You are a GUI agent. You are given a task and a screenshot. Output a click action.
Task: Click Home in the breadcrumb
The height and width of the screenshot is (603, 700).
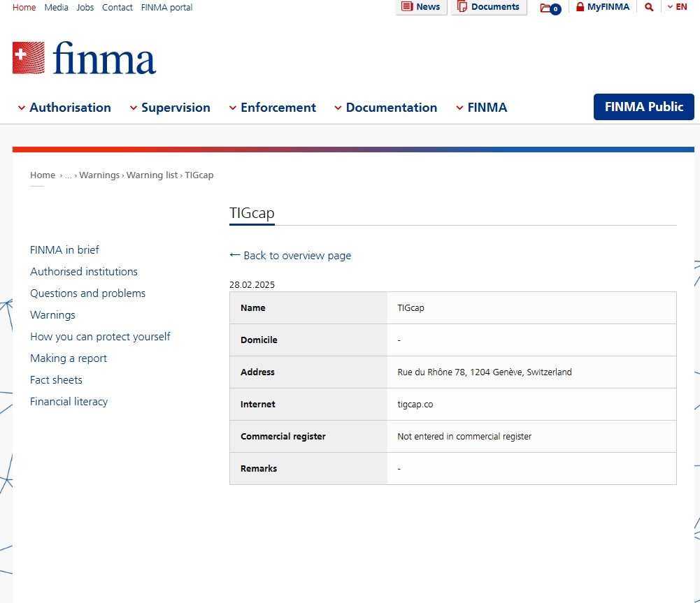click(43, 175)
